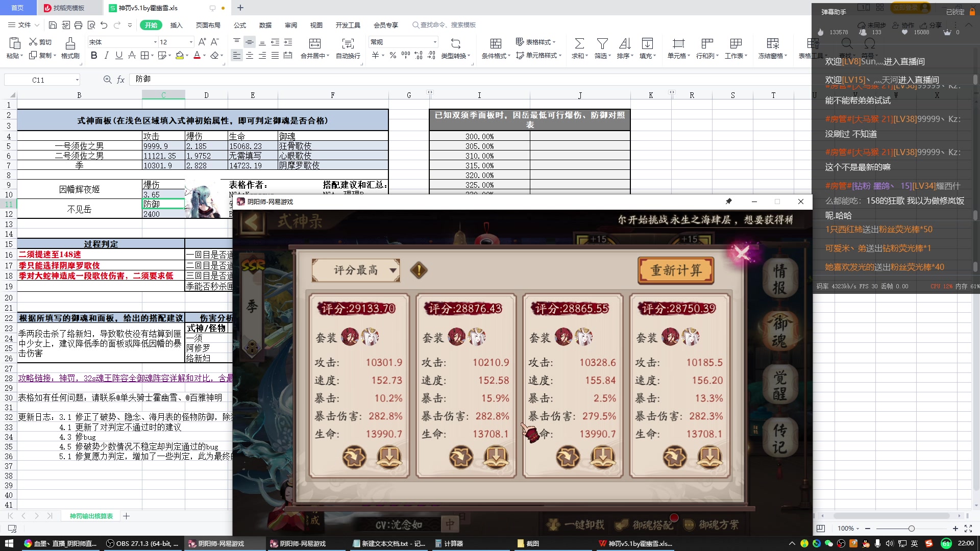Viewport: 980px width, 551px height.
Task: Apply percent style formatting
Action: click(393, 56)
